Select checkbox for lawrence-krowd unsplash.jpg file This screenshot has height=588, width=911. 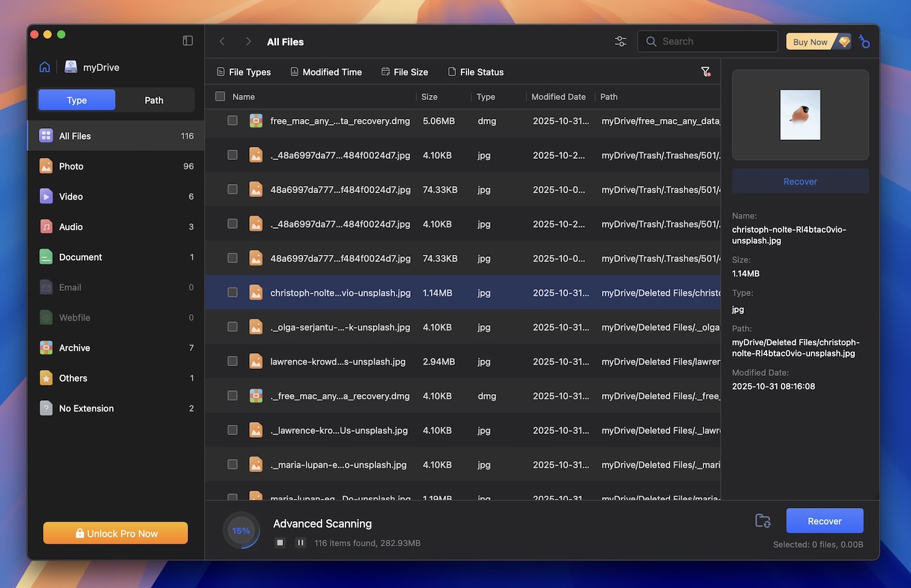232,362
